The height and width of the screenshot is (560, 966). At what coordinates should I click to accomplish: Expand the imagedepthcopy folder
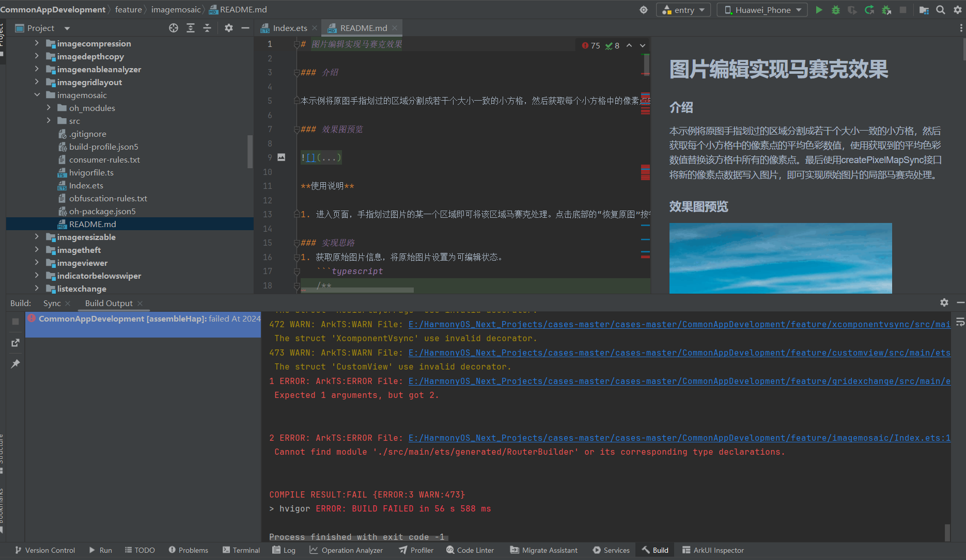(37, 56)
